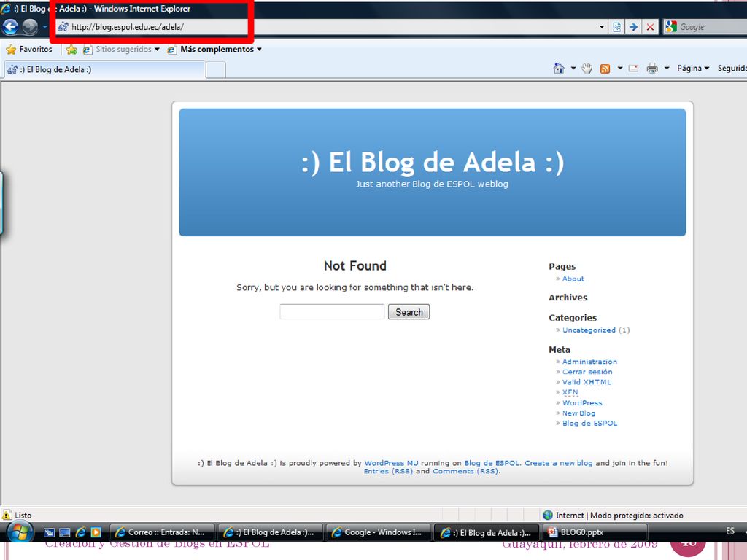Click the browser Forward arrow button

coord(30,27)
